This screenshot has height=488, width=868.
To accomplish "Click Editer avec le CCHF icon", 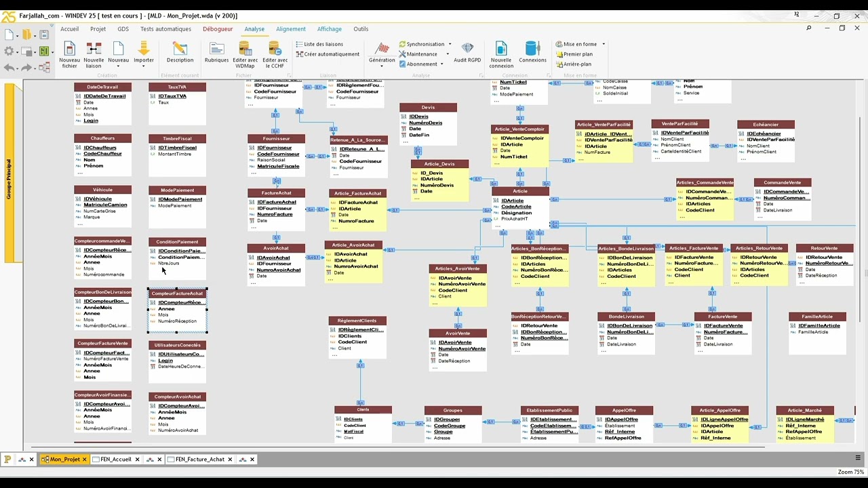I will (275, 49).
